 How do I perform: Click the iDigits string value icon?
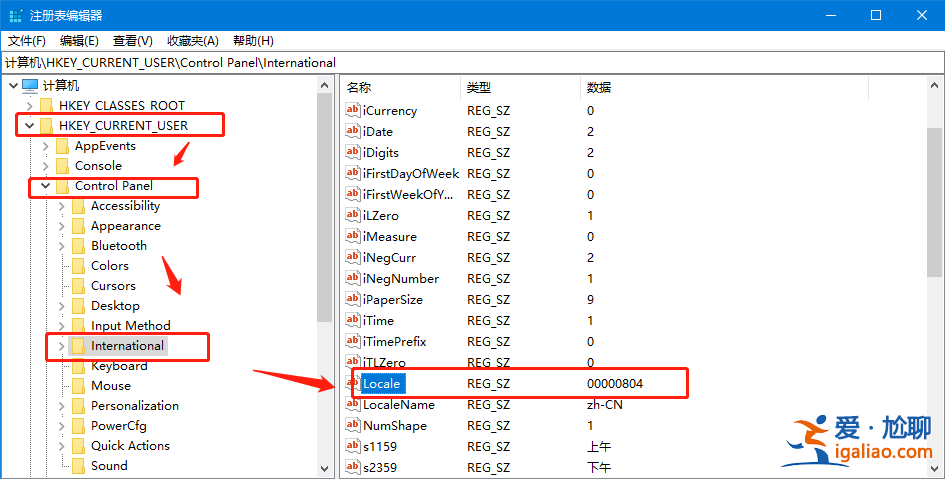click(x=353, y=152)
